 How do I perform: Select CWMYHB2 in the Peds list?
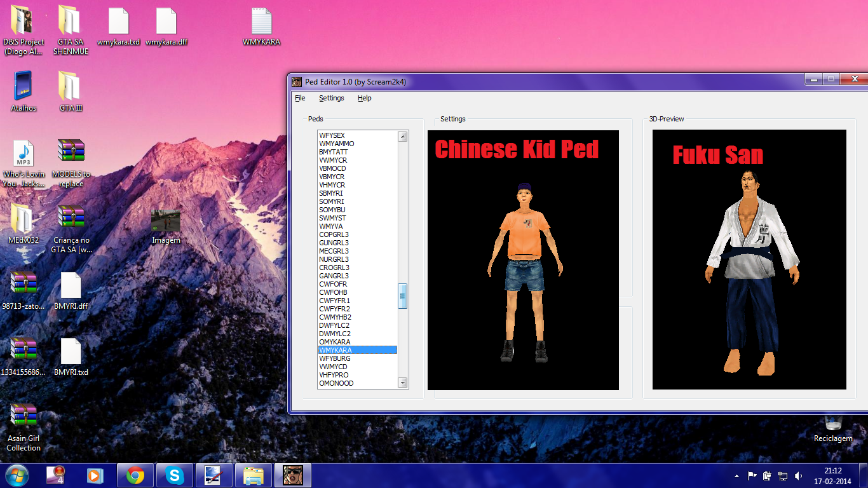[358, 317]
